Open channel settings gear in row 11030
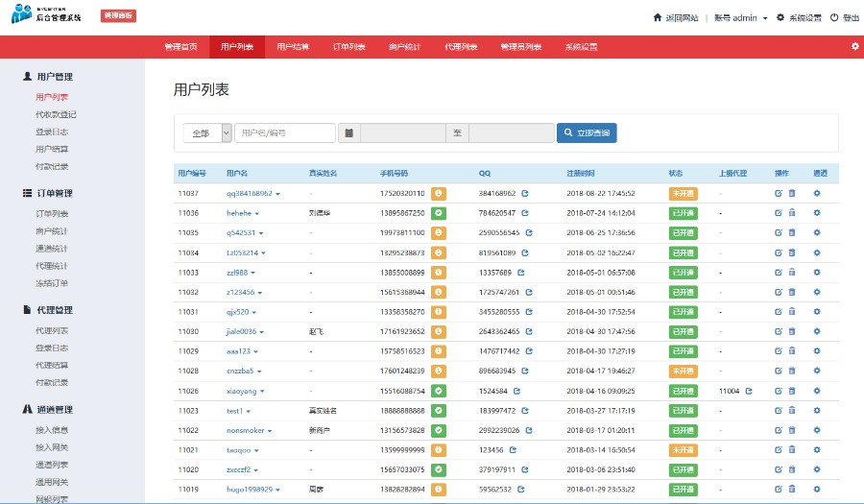Screen dimensions: 864x504 817,331
